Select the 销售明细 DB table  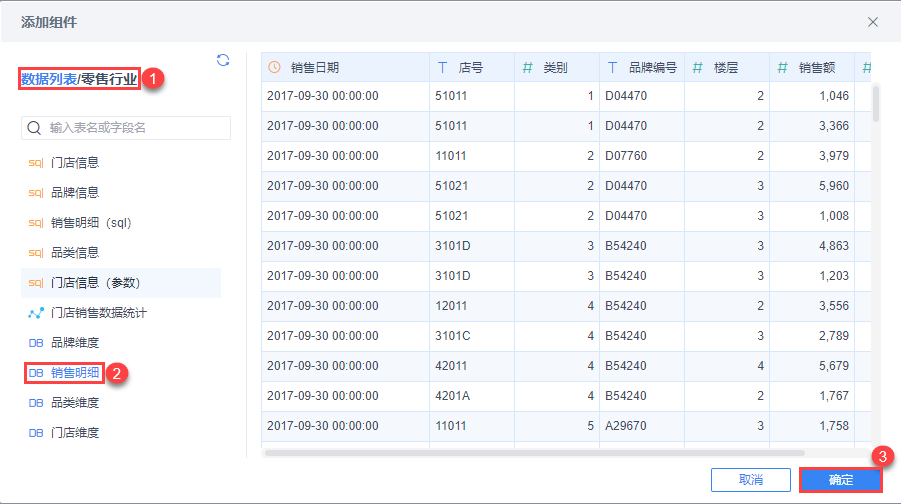tap(75, 373)
